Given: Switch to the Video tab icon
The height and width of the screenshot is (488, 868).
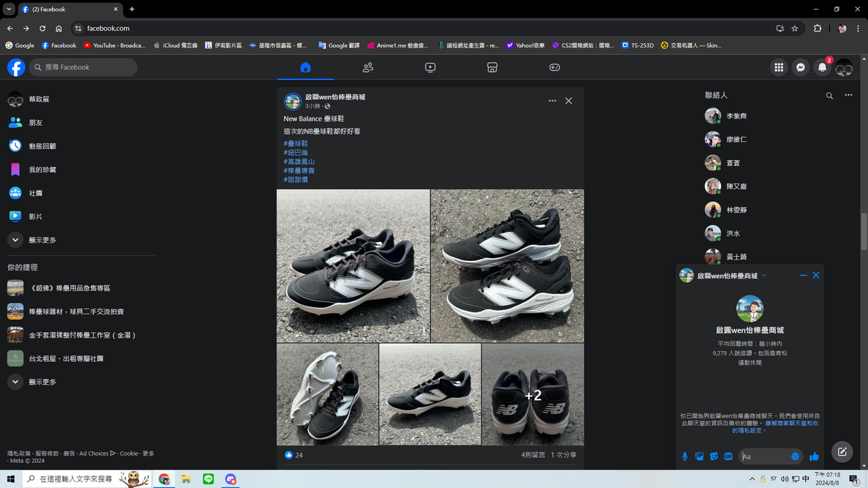Looking at the screenshot, I should (x=430, y=67).
